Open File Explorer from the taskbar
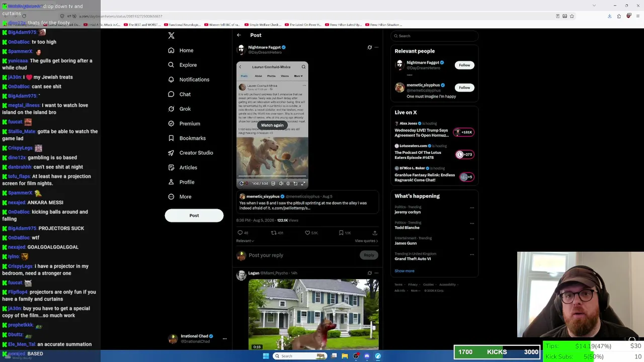The width and height of the screenshot is (644, 362). click(x=345, y=356)
